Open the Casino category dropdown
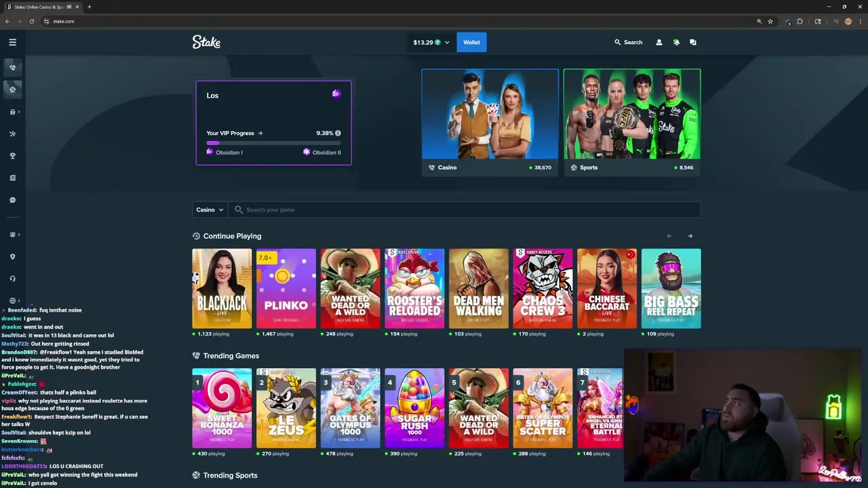The width and height of the screenshot is (868, 488). pos(210,209)
